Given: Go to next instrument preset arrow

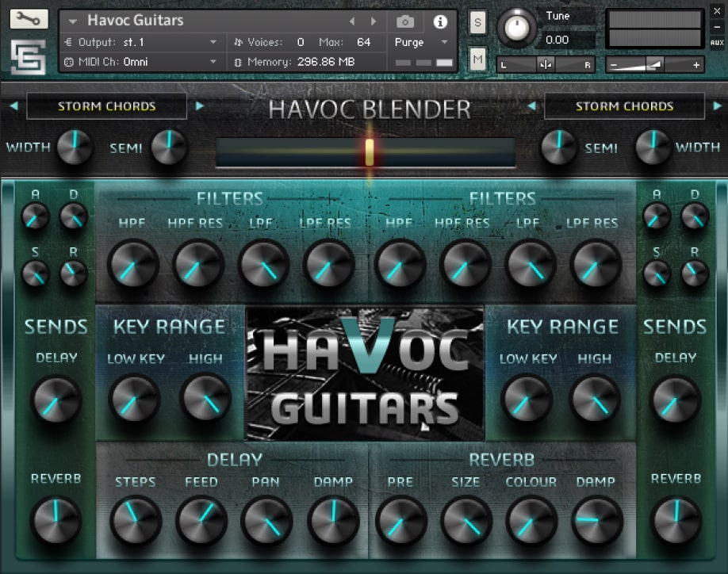Looking at the screenshot, I should point(374,21).
